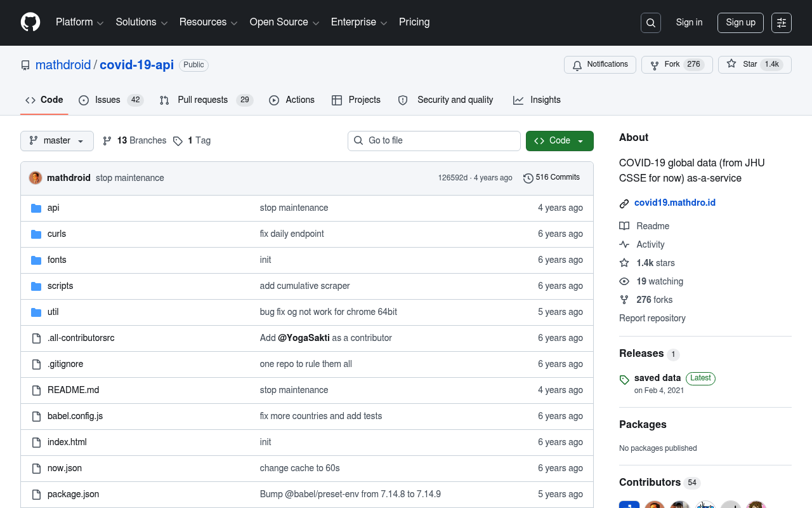Click the history clock icon by commits
812x508 pixels.
coord(528,178)
